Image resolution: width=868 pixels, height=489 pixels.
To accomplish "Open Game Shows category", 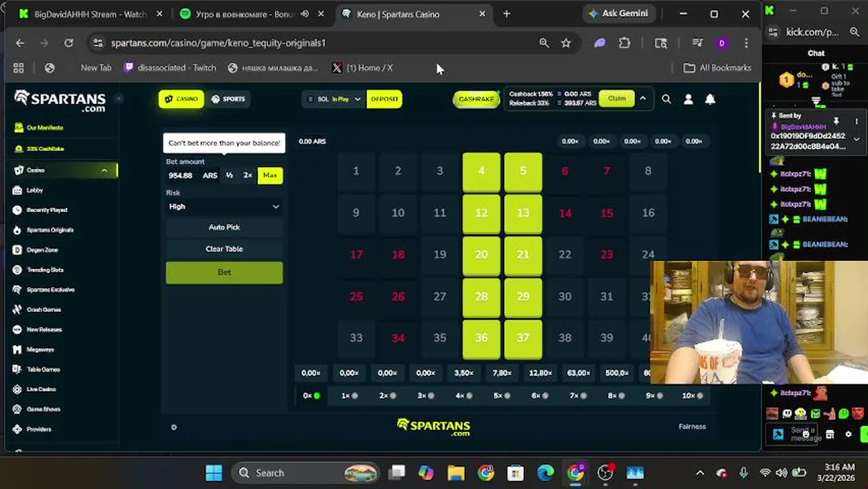I will pyautogui.click(x=43, y=409).
